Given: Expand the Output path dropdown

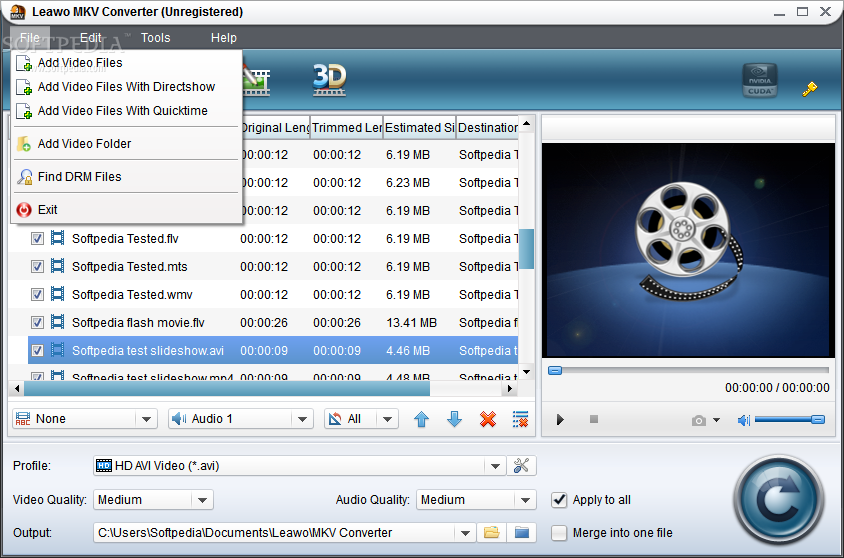Looking at the screenshot, I should 465,533.
